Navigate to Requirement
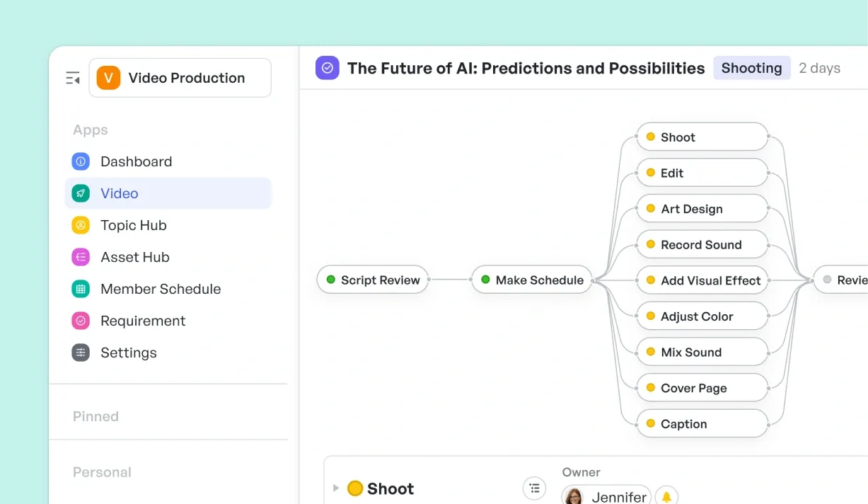Screen dimensions: 868x504 168,321
